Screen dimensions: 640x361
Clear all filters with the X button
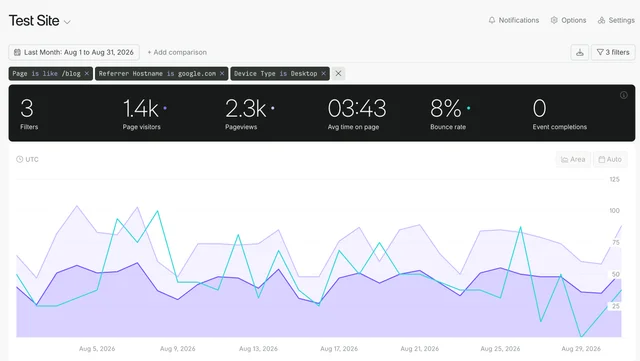pos(338,74)
